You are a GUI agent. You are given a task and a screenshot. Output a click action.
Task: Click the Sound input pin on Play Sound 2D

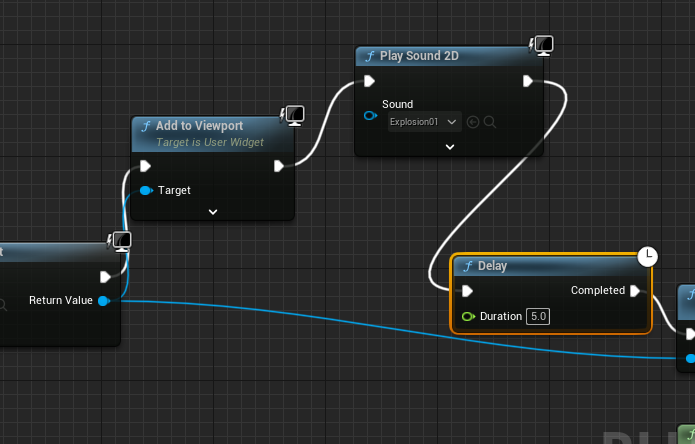pyautogui.click(x=369, y=116)
